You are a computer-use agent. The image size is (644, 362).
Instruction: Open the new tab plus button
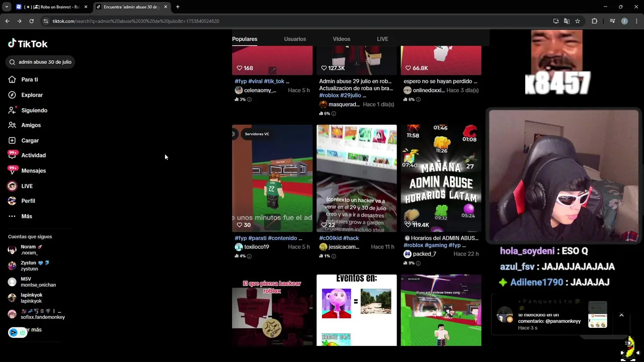[x=178, y=7]
